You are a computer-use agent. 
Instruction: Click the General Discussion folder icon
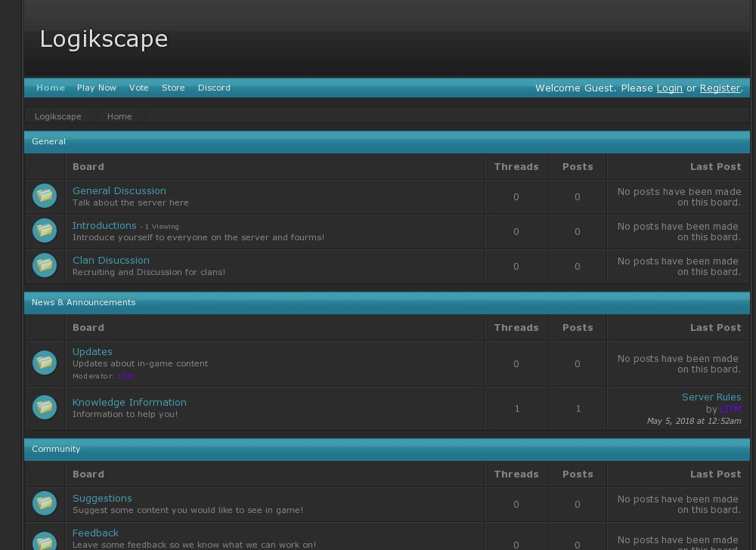pyautogui.click(x=45, y=196)
